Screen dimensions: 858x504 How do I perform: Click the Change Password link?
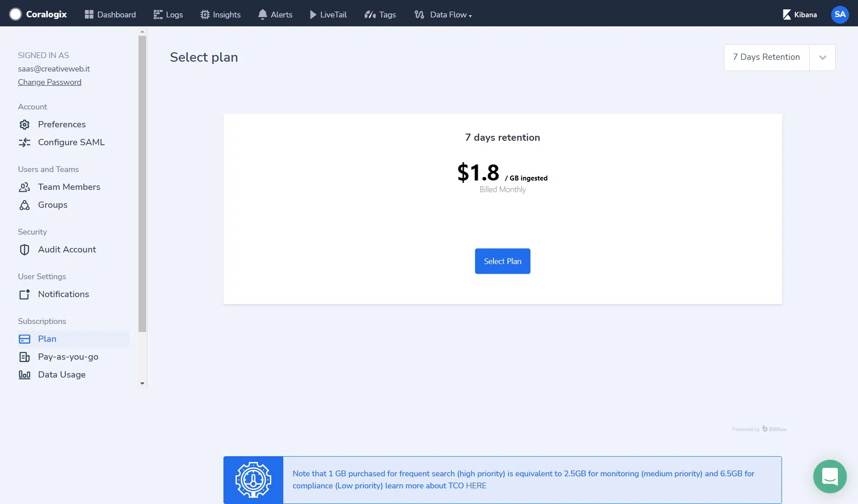(50, 82)
